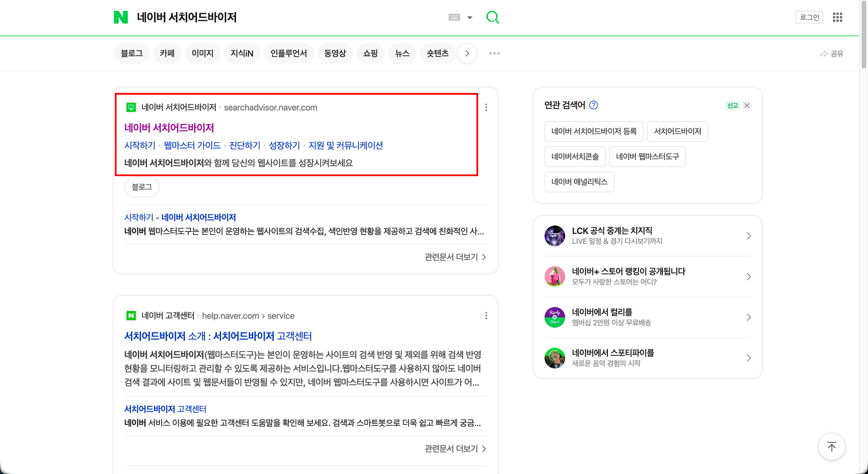Click the scroll-to-top arrow button
Viewport: 868px width, 474px height.
(x=831, y=446)
